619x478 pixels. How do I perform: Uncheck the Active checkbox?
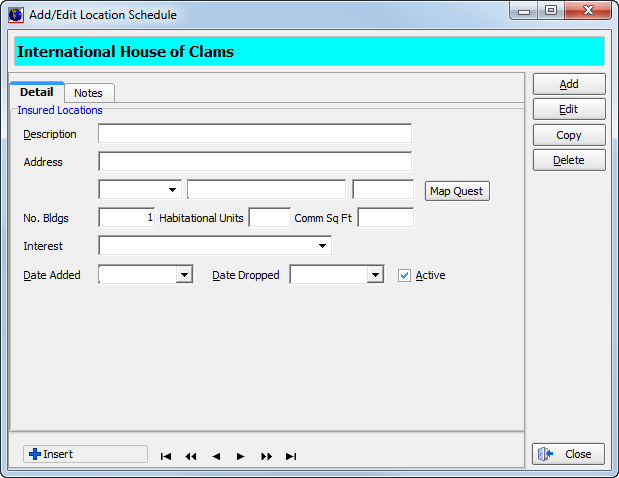[x=404, y=275]
